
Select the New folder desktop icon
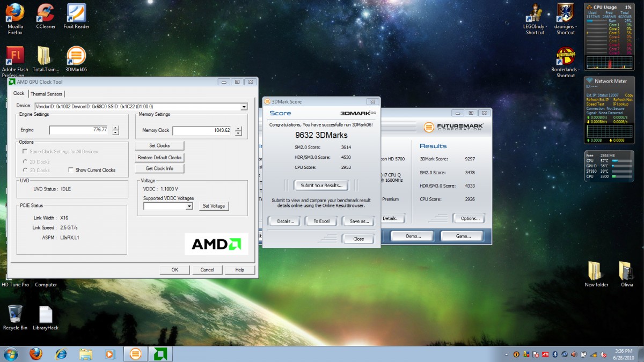596,275
